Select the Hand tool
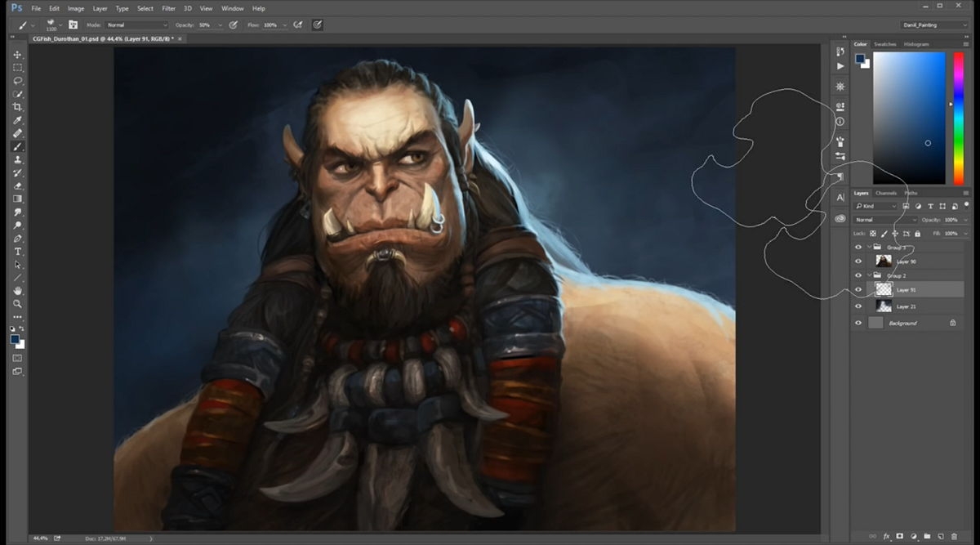 coord(18,291)
